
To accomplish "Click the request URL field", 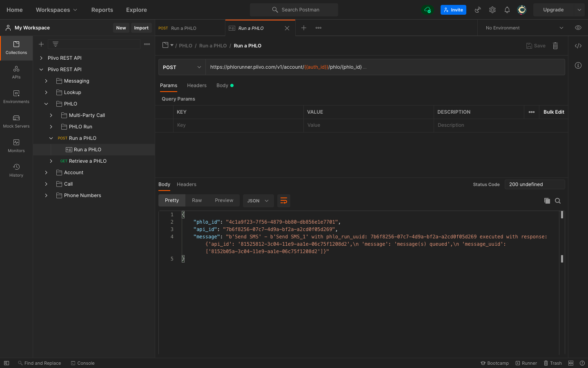I will (x=385, y=67).
